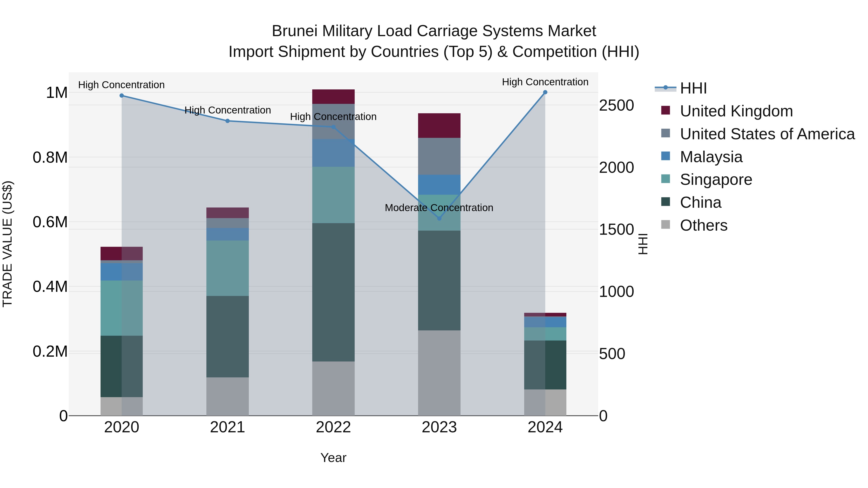
Task: Click the 'High Concentration' annotation above 2020
Action: [121, 85]
